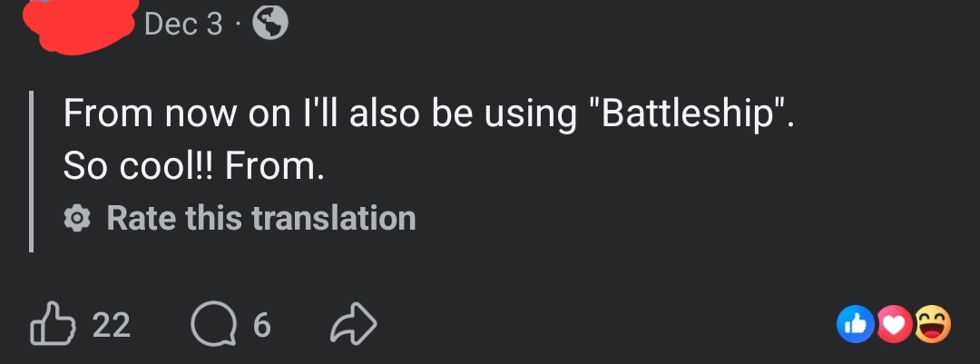The height and width of the screenshot is (364, 980).
Task: Click the dot separator after the date
Action: pyautogui.click(x=238, y=25)
